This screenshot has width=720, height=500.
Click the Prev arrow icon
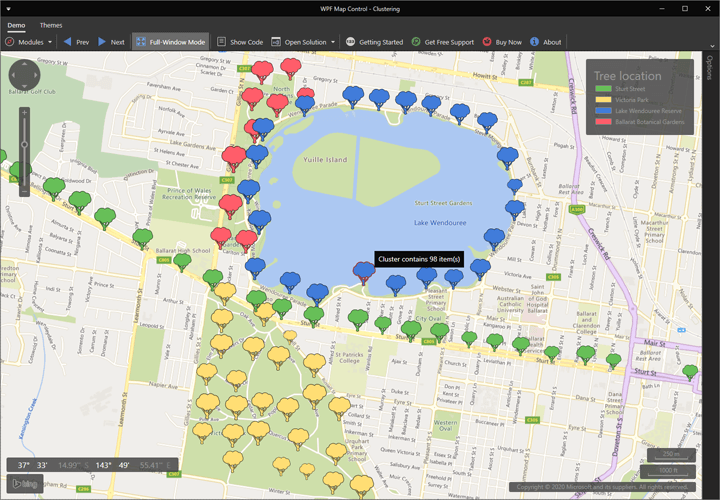click(x=68, y=42)
